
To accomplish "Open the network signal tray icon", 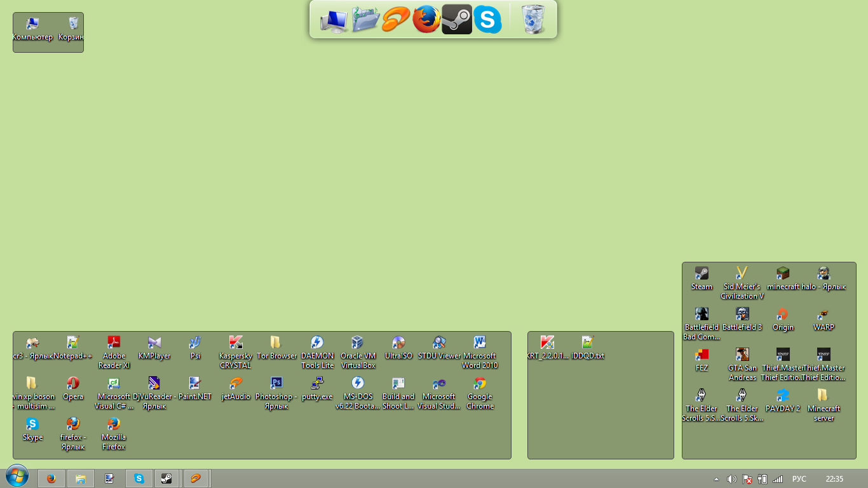I will coord(778,479).
